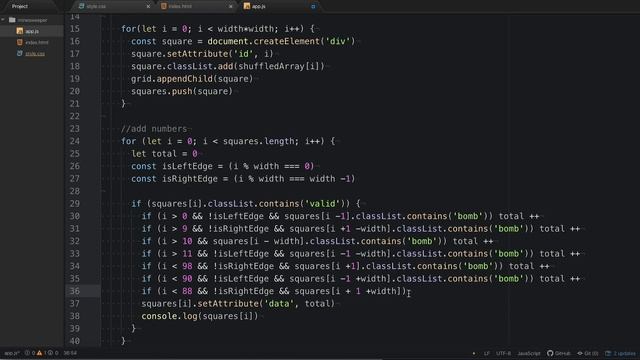Click the style.css tab's file icon
This screenshot has height=360, width=640.
(81, 6)
